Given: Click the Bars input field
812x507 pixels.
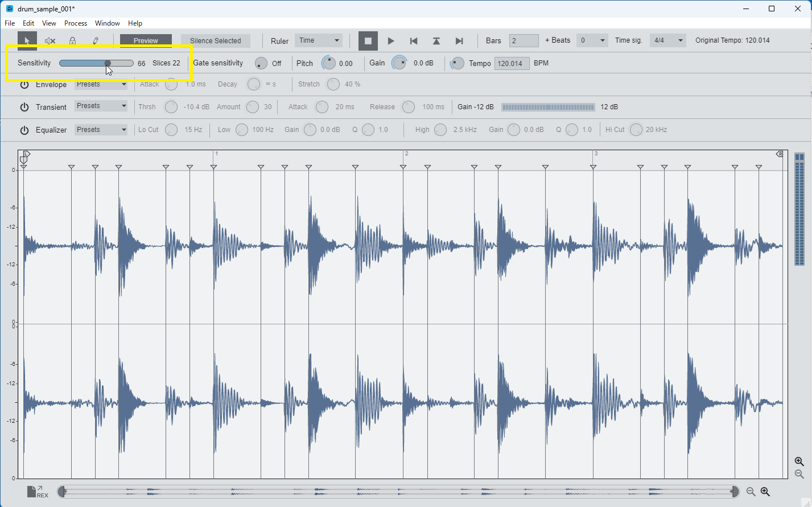Looking at the screenshot, I should tap(524, 40).
